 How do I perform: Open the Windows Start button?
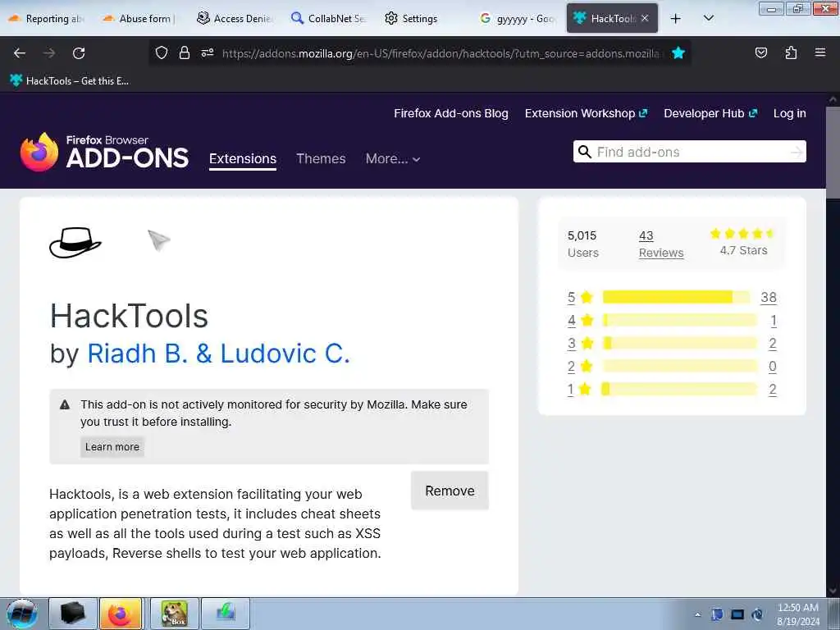tap(21, 614)
